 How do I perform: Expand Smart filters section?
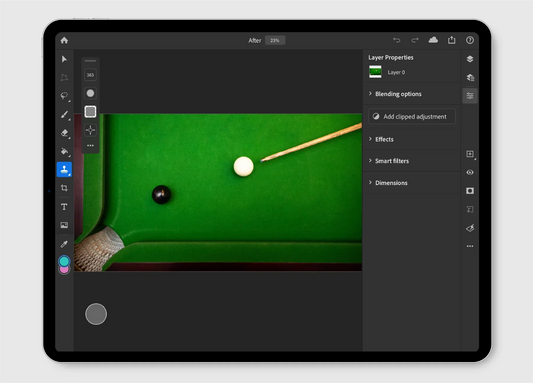coord(412,161)
